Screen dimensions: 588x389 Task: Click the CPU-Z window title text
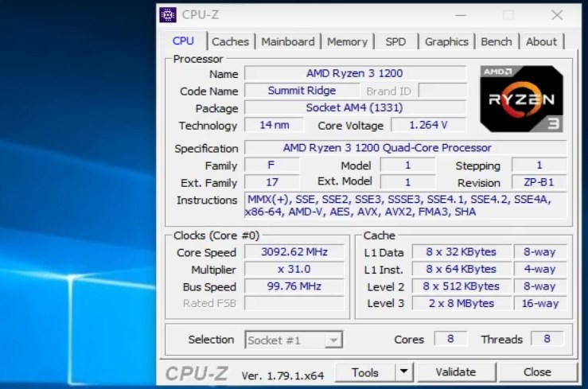(201, 15)
